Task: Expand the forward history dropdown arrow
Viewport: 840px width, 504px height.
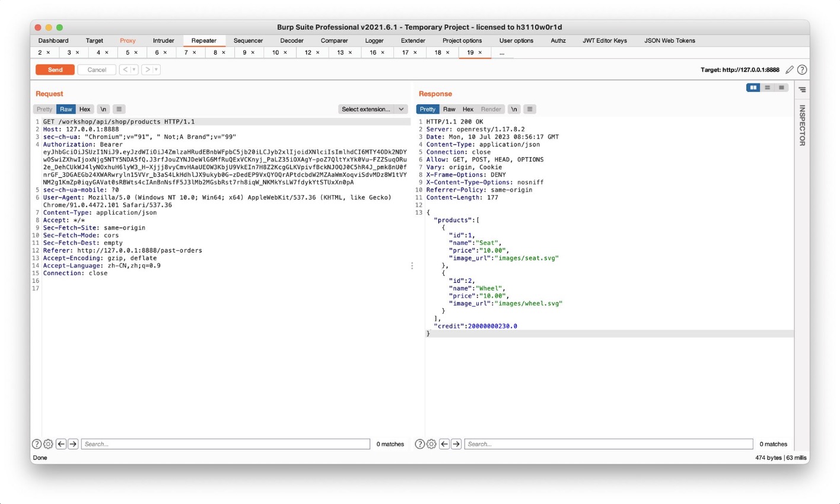Action: pos(157,70)
